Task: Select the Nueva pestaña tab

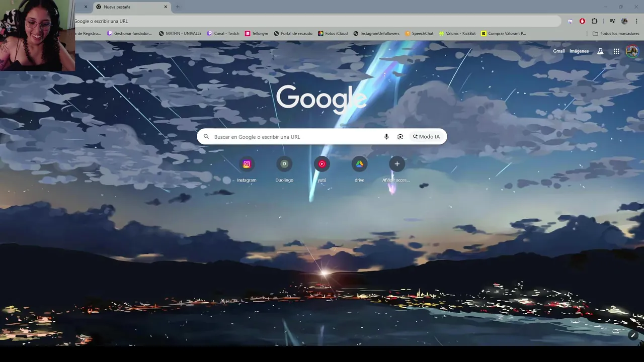Action: coord(132,7)
